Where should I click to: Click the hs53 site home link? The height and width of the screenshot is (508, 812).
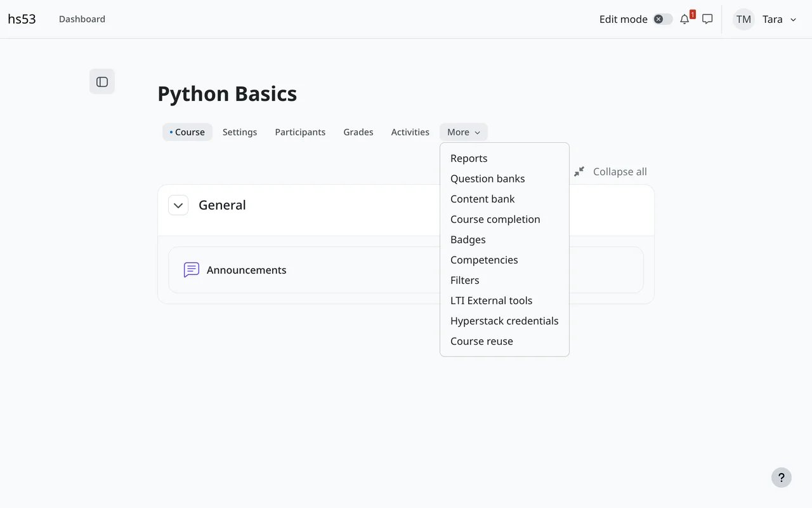[x=22, y=19]
